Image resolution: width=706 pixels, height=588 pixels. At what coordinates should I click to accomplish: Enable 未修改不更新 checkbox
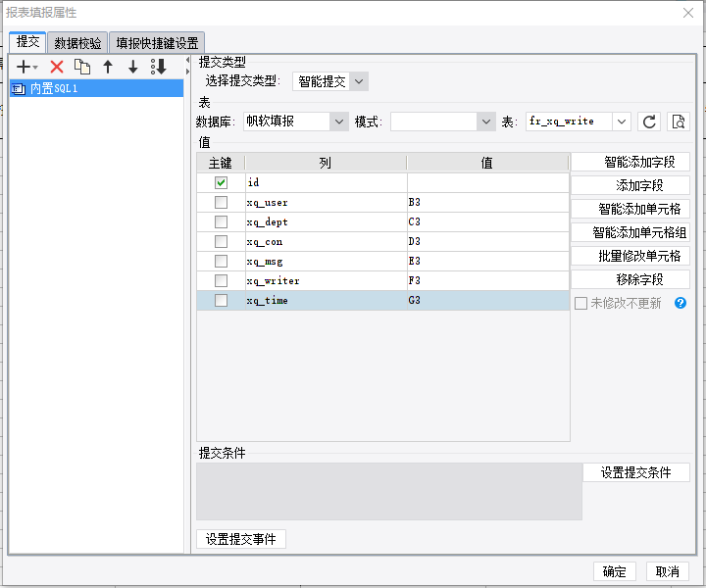click(580, 303)
